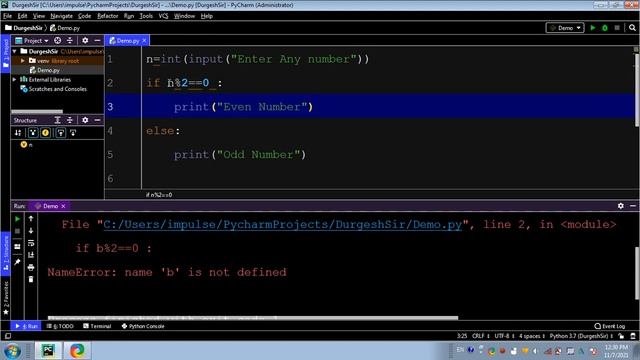Pin the Run tab
640x360 pixels.
tap(17, 262)
